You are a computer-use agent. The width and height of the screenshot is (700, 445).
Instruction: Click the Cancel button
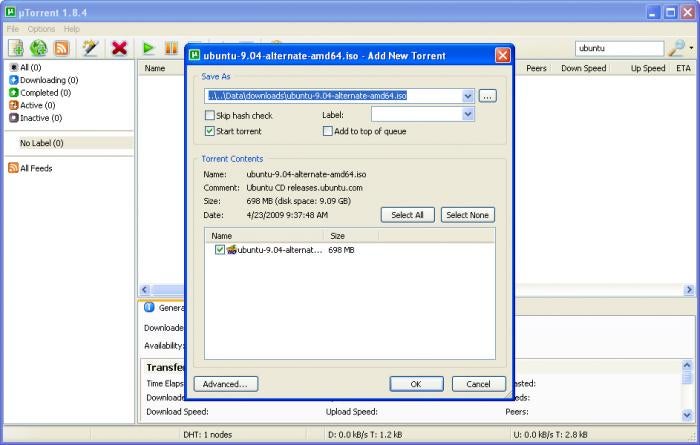pyautogui.click(x=479, y=384)
